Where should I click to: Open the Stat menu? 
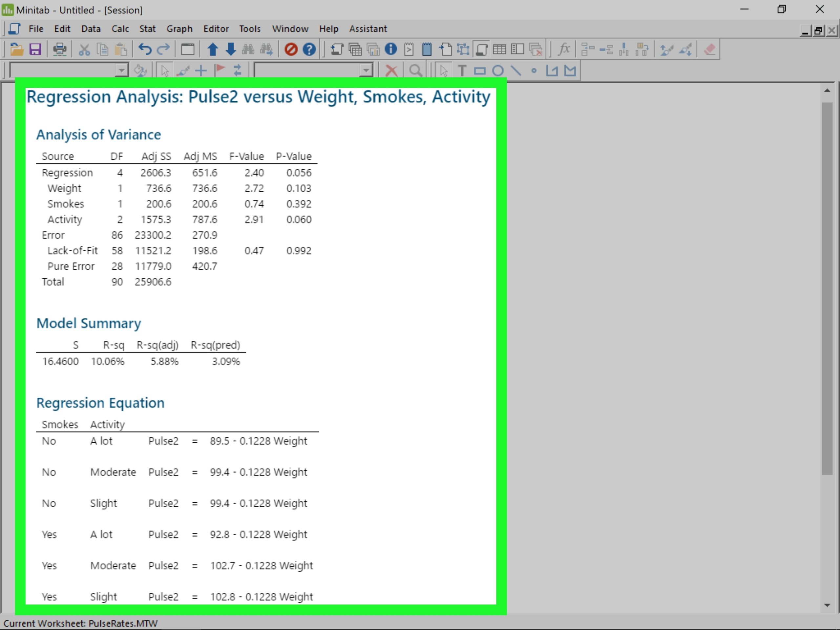147,29
